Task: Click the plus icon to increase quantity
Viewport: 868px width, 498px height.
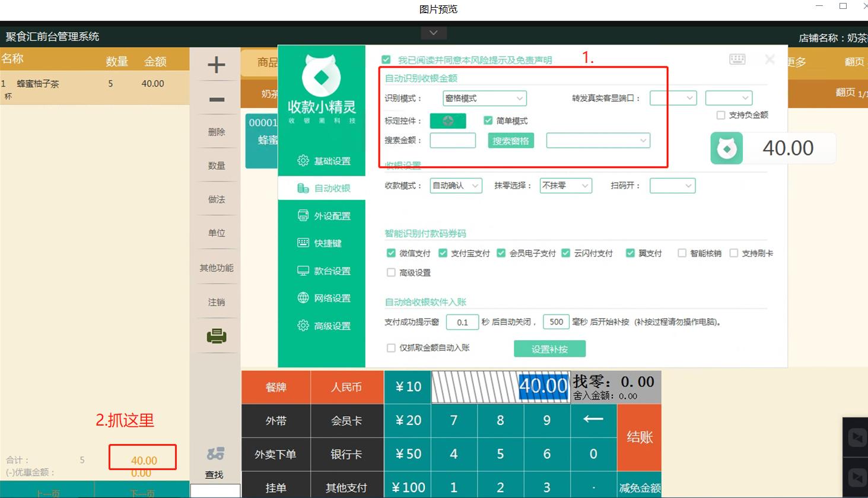Action: pos(217,64)
